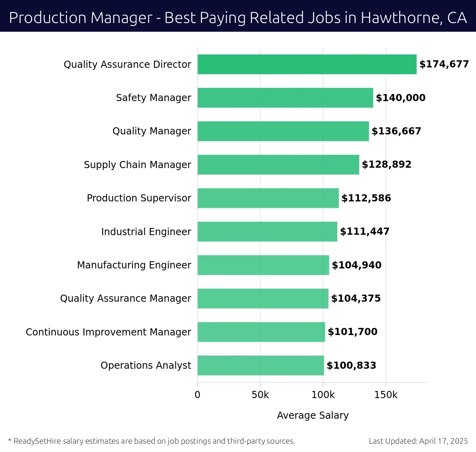Click the $140,000 salary value
Viewport: 476px width, 452px height.
[x=401, y=98]
